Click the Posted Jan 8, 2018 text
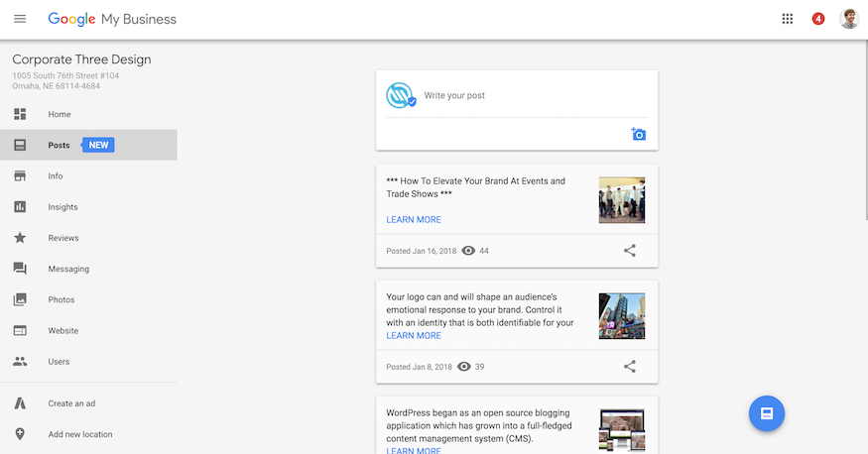Image resolution: width=868 pixels, height=454 pixels. tap(419, 367)
